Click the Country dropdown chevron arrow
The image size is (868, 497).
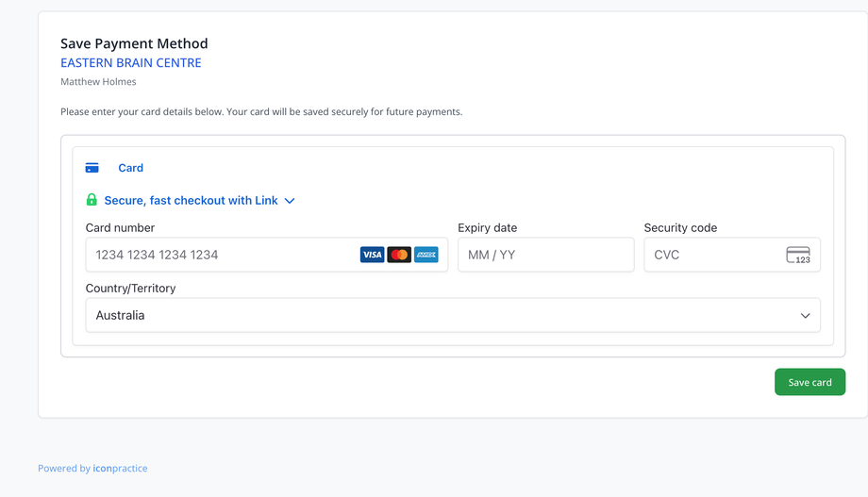[805, 316]
